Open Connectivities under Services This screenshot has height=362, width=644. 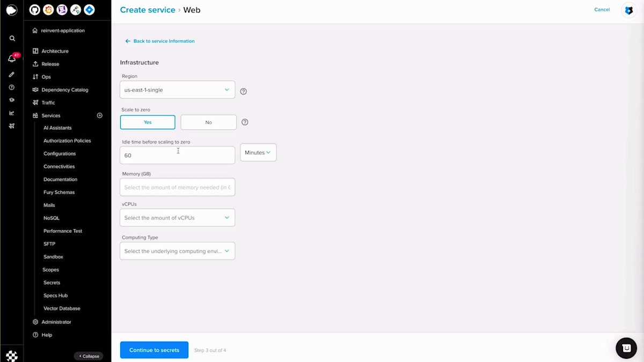pos(59,166)
